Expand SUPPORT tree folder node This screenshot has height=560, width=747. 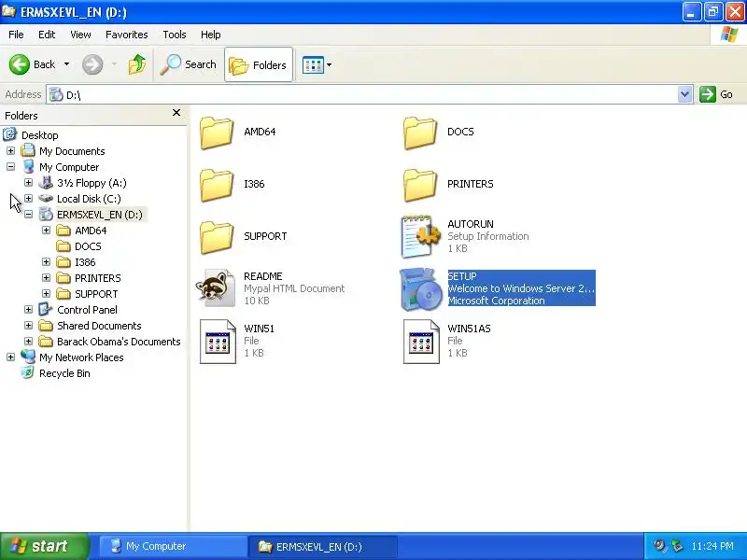click(46, 293)
